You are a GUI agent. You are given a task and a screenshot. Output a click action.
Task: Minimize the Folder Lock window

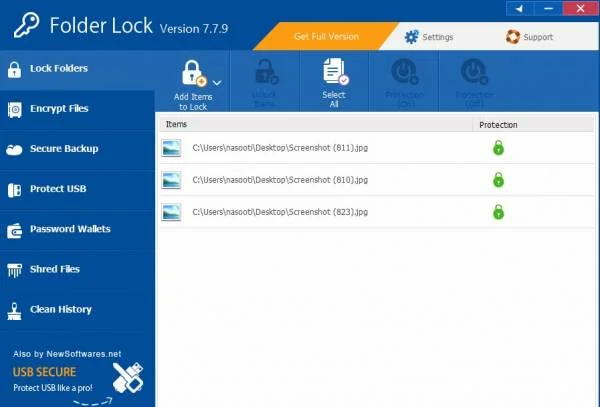548,8
